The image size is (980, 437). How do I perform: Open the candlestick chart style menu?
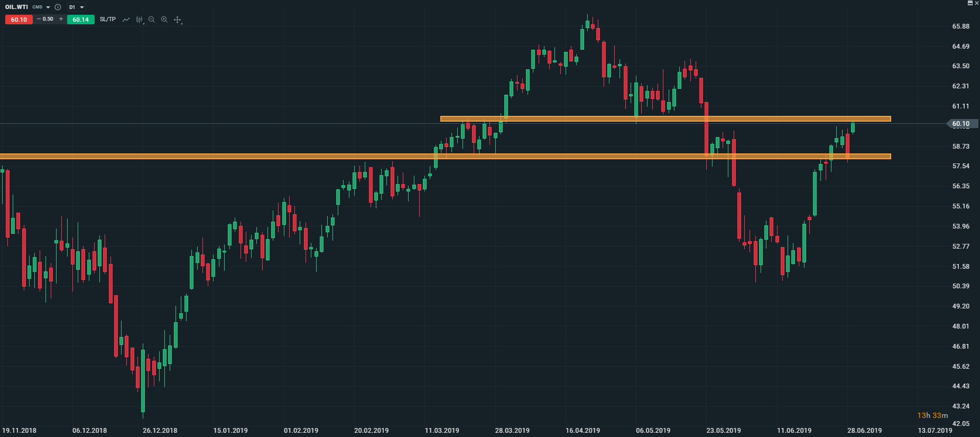139,20
